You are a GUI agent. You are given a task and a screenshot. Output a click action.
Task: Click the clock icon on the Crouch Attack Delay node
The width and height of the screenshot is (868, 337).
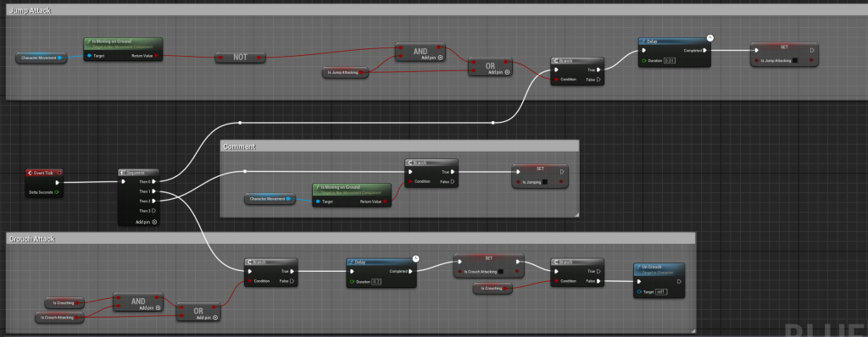point(415,258)
